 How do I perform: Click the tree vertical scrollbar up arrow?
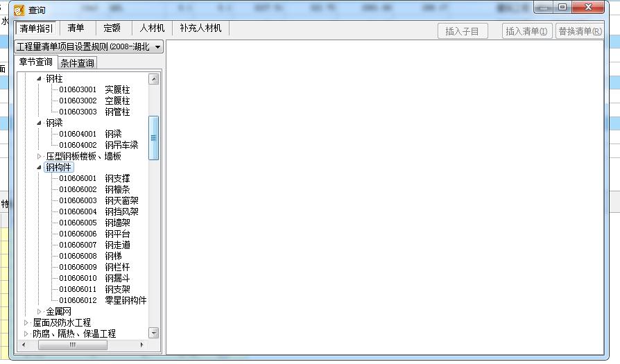[x=154, y=79]
